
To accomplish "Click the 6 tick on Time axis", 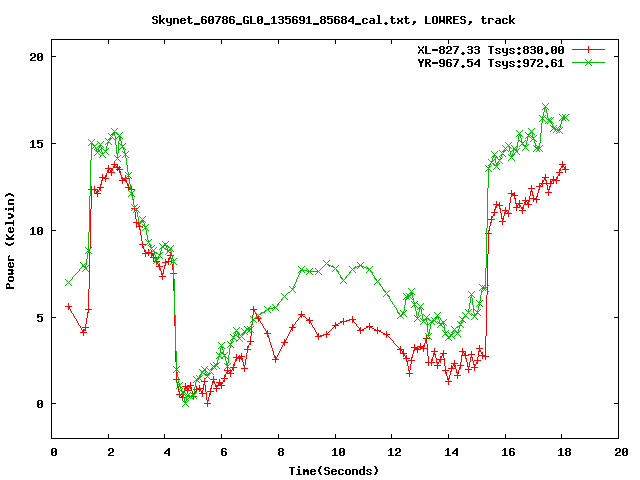I will pyautogui.click(x=224, y=452).
